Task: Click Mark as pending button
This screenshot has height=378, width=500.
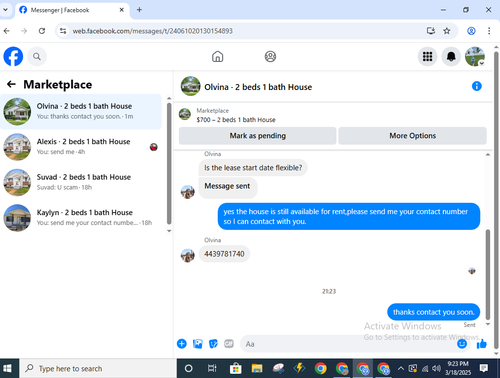Action: pos(257,136)
